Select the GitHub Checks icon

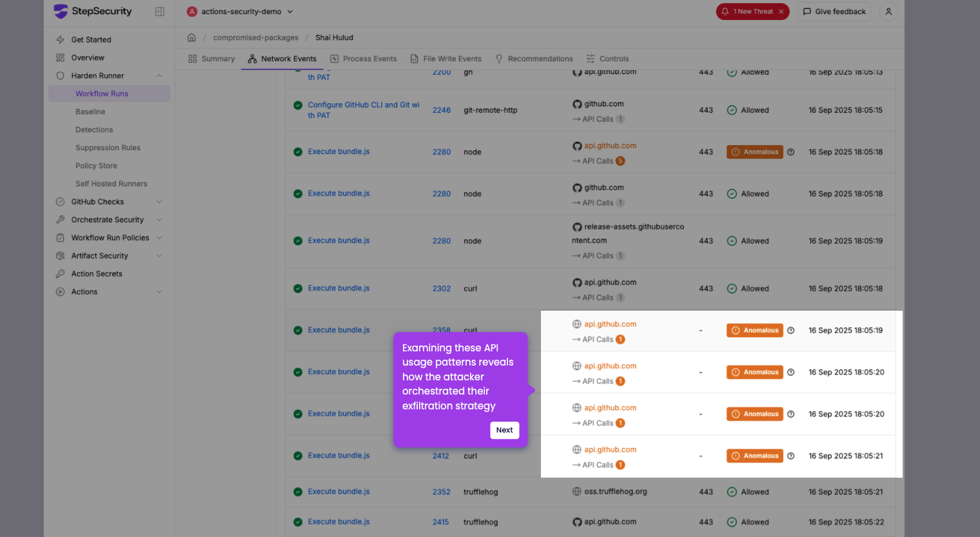coord(59,201)
